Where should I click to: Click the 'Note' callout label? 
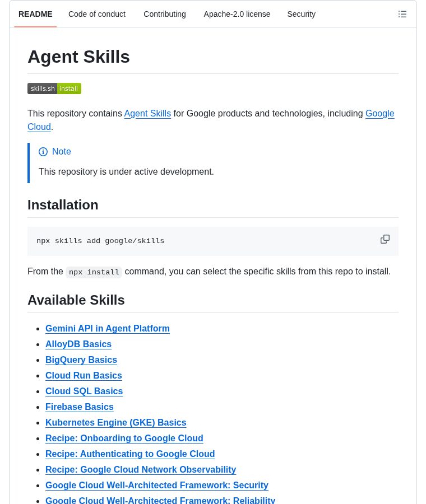point(62,151)
